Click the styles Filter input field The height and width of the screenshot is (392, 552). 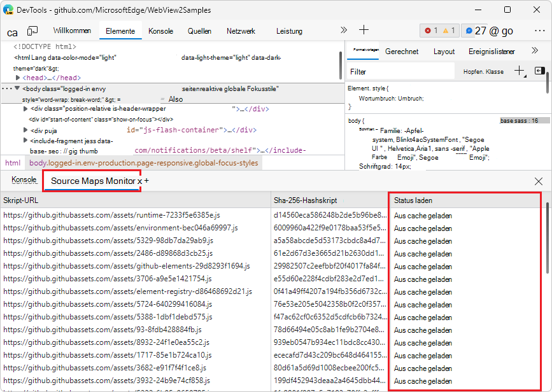coord(400,71)
